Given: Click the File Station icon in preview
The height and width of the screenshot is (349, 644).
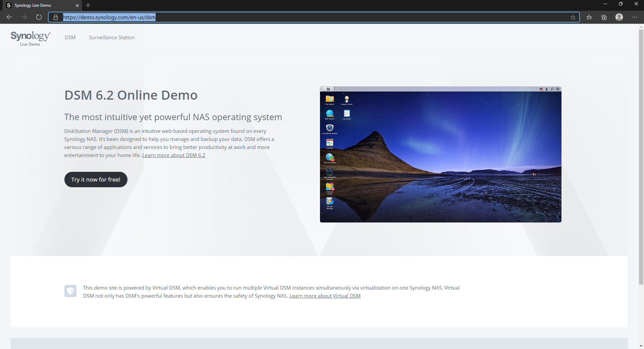Looking at the screenshot, I should coord(330,100).
